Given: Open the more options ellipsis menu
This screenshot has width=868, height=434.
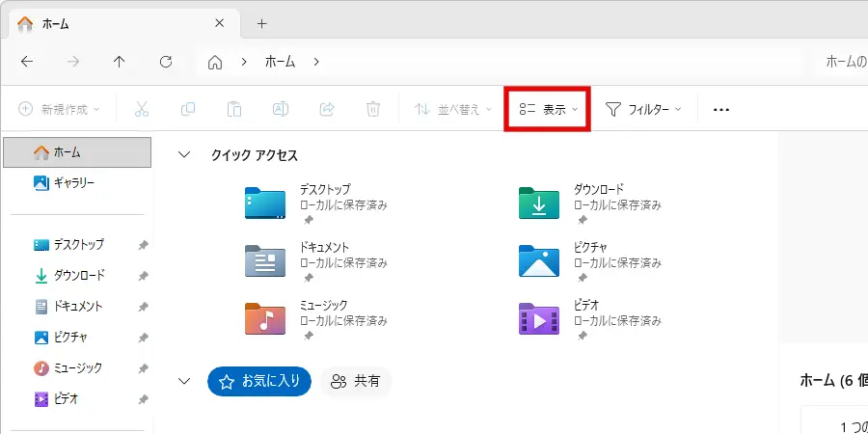Looking at the screenshot, I should (720, 110).
